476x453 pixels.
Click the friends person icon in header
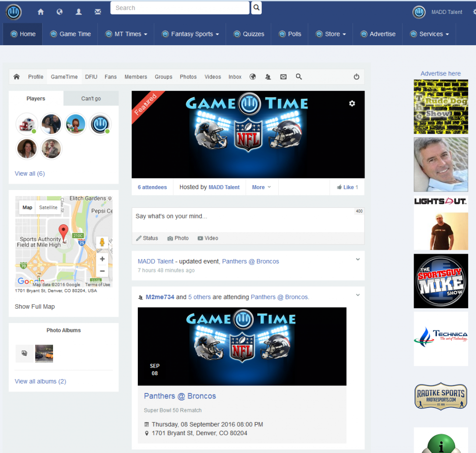[79, 12]
